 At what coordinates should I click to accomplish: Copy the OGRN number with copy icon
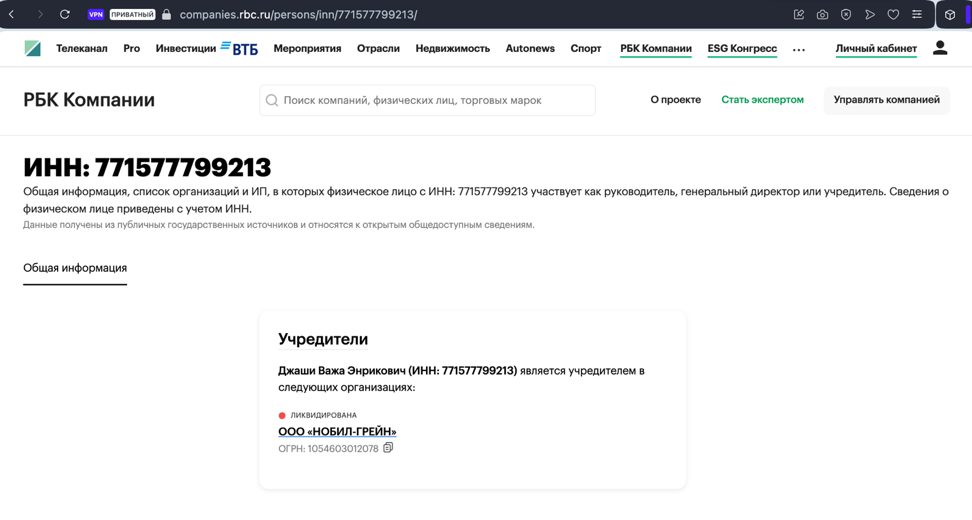[x=388, y=448]
